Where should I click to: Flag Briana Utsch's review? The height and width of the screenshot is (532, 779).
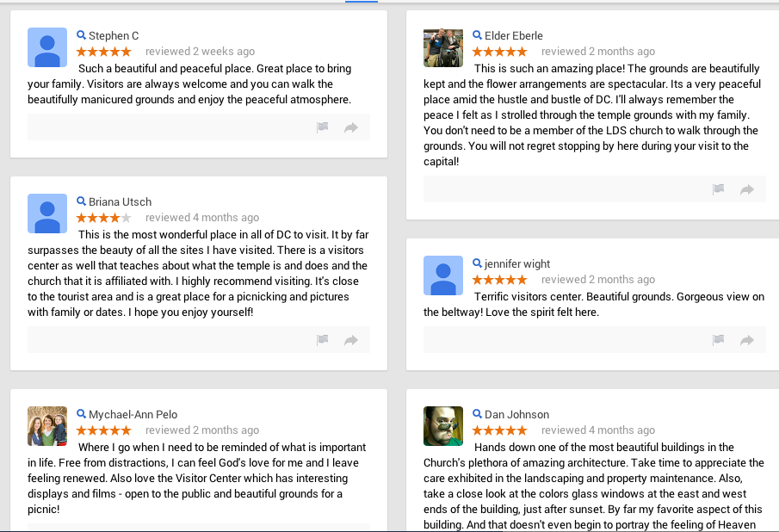pos(323,340)
